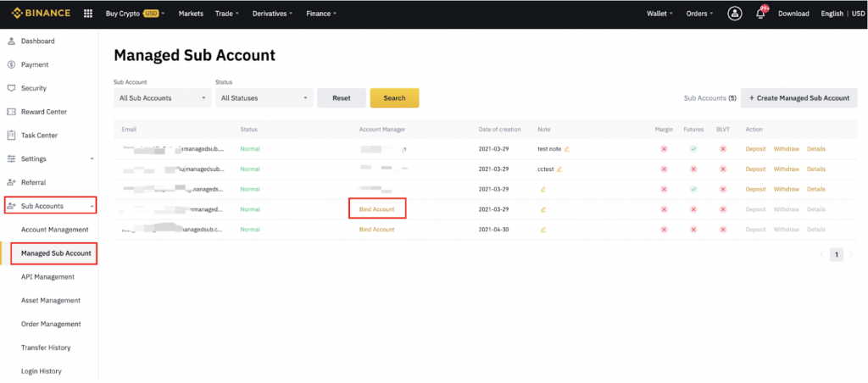Click the Payment sidebar icon
Viewport: 868px width, 383px height.
[x=11, y=64]
